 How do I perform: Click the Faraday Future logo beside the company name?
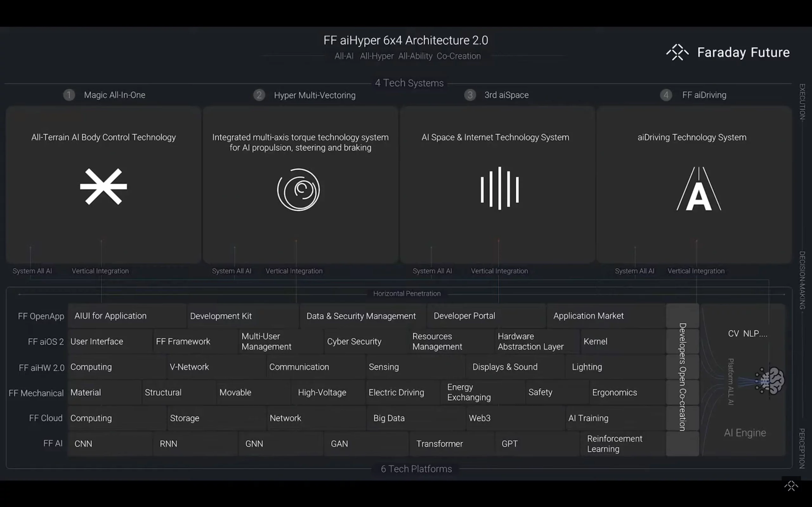677,52
